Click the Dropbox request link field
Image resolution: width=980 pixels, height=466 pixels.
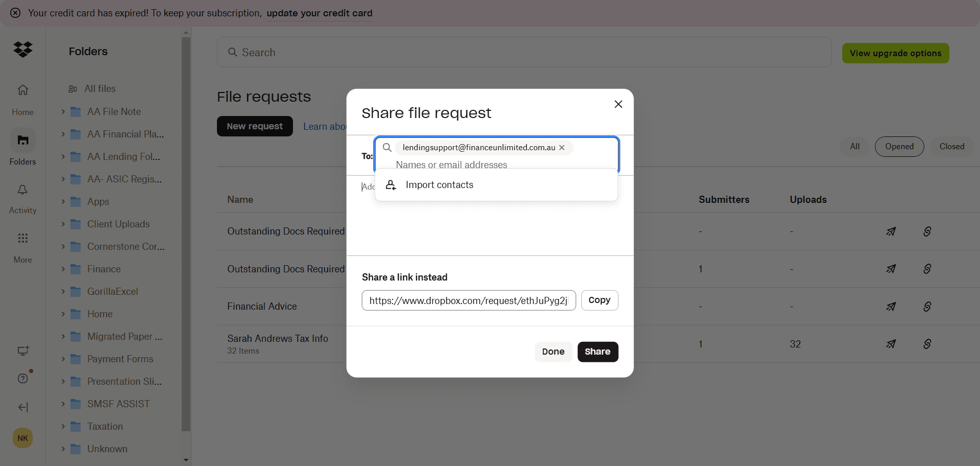[x=469, y=300]
